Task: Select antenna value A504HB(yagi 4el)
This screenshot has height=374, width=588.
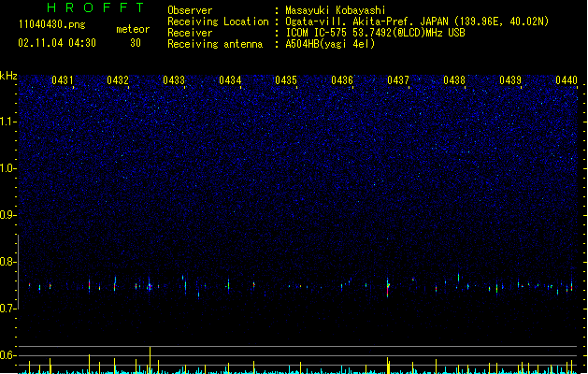Action: (x=330, y=44)
